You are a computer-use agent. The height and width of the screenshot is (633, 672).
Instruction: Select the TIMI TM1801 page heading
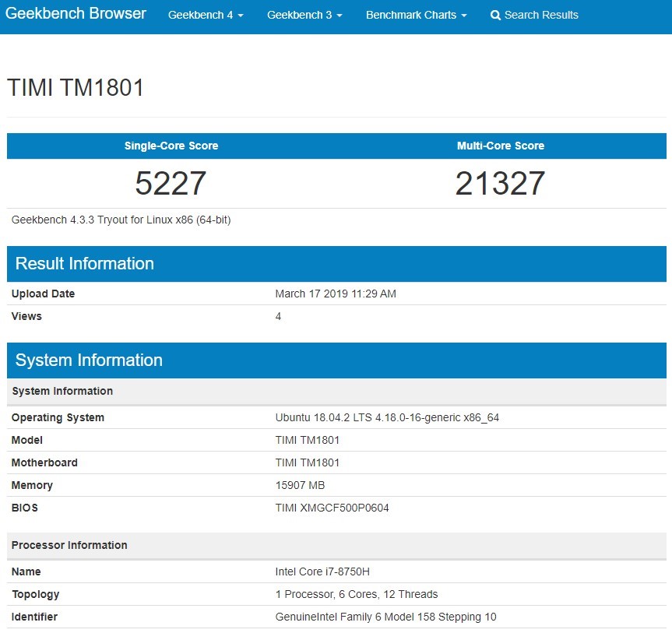(x=76, y=87)
